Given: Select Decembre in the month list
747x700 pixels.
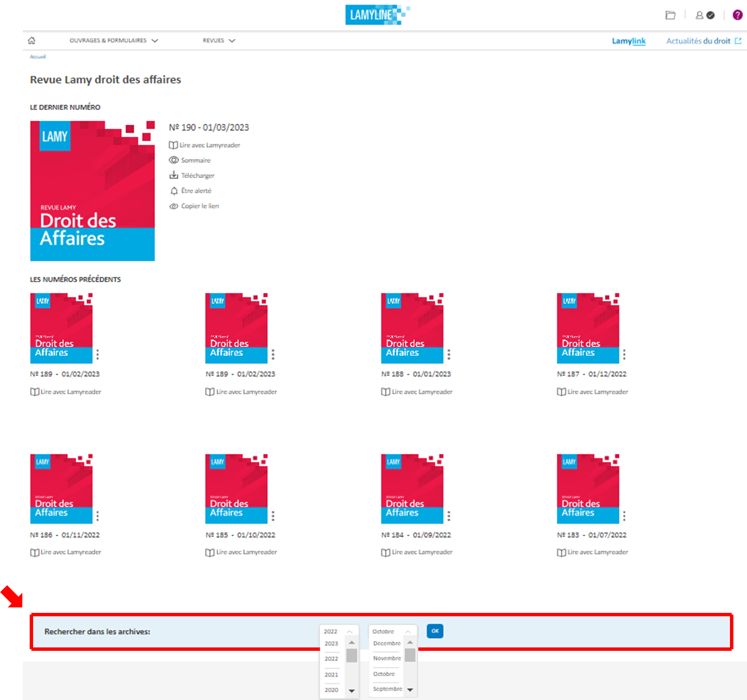Looking at the screenshot, I should (x=387, y=644).
